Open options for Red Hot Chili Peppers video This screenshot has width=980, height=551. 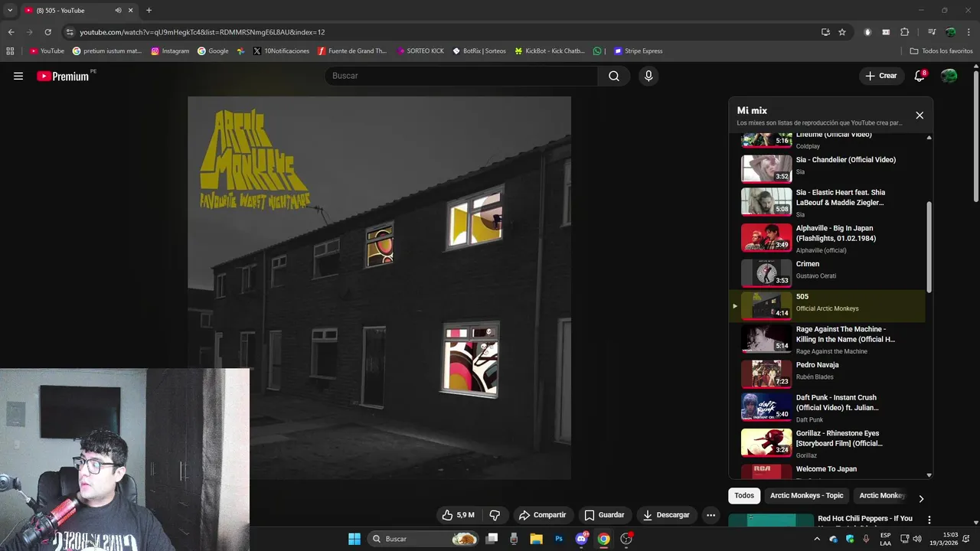929,520
